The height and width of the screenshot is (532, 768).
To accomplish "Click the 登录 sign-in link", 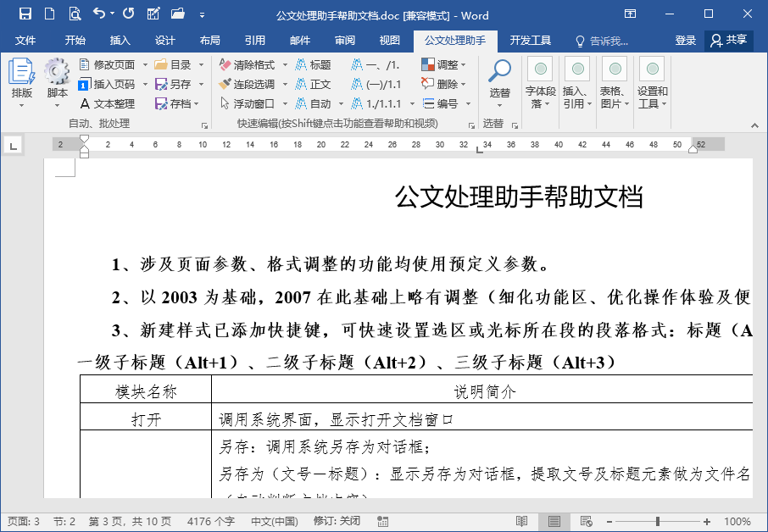I will tap(685, 40).
